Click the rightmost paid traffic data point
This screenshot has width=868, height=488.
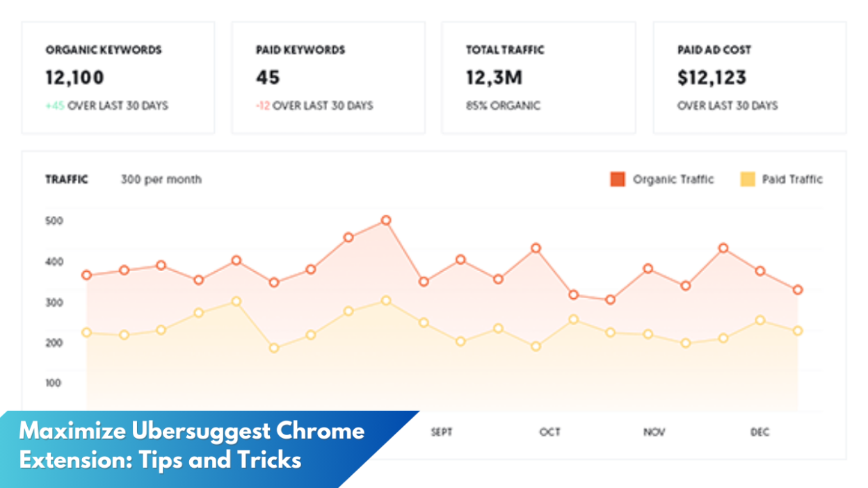(798, 331)
